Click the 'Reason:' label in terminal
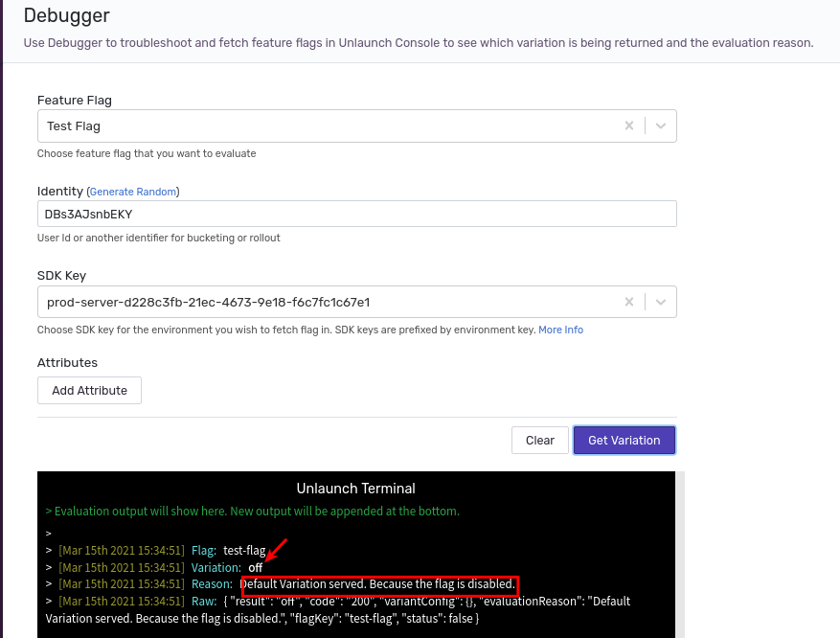 212,584
